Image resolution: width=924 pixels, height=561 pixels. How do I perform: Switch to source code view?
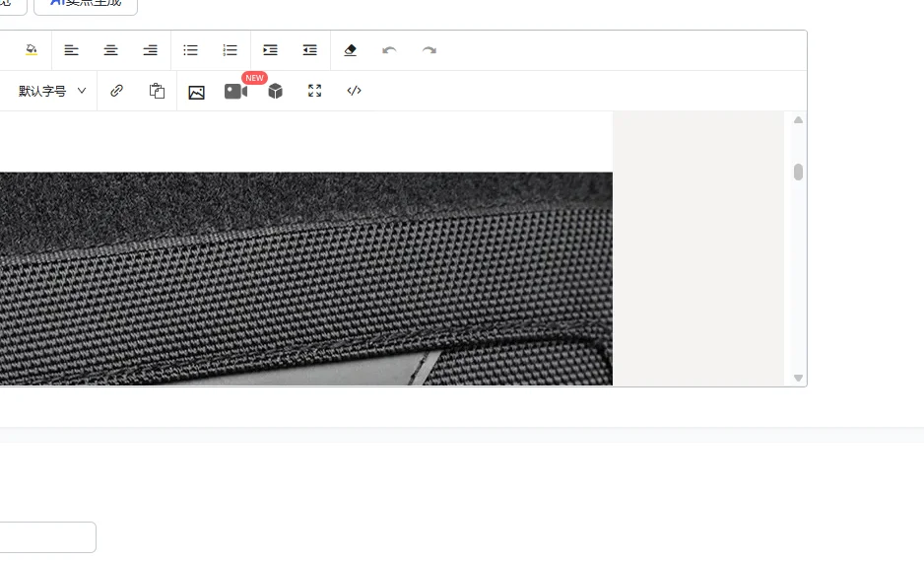point(355,91)
